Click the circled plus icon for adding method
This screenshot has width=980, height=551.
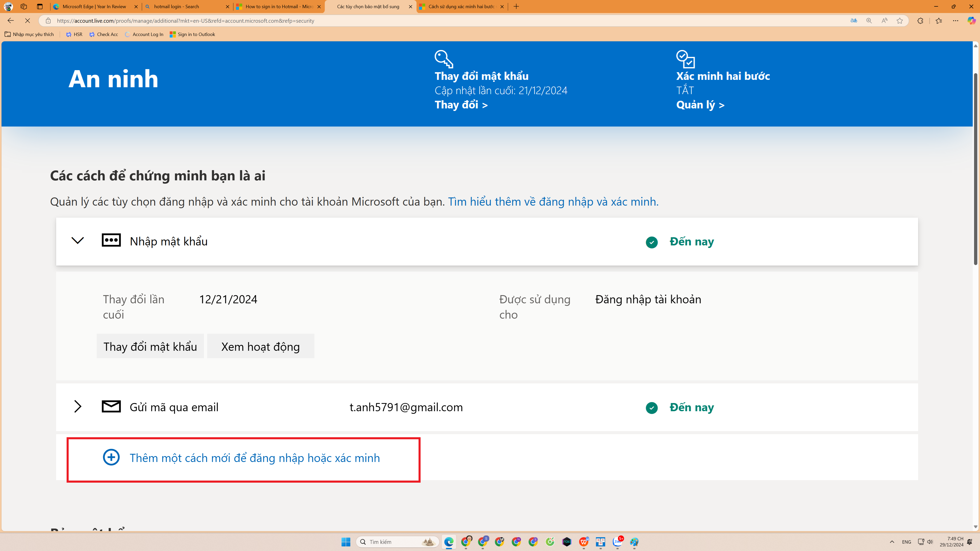tap(111, 457)
